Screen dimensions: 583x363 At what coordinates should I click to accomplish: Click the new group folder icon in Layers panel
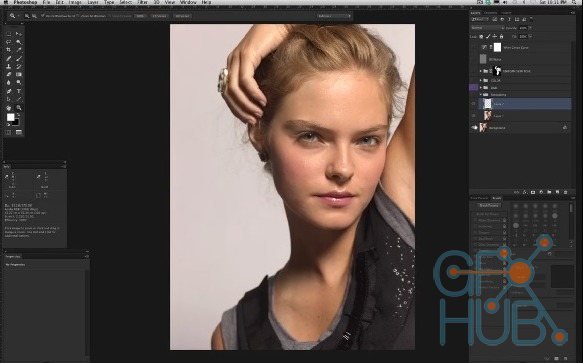pos(549,192)
